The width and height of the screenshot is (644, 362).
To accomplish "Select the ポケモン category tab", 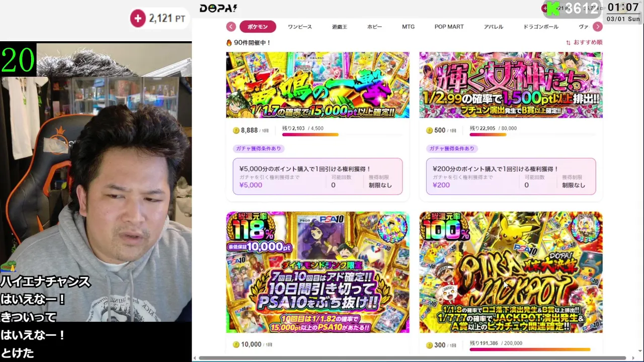I will [258, 27].
